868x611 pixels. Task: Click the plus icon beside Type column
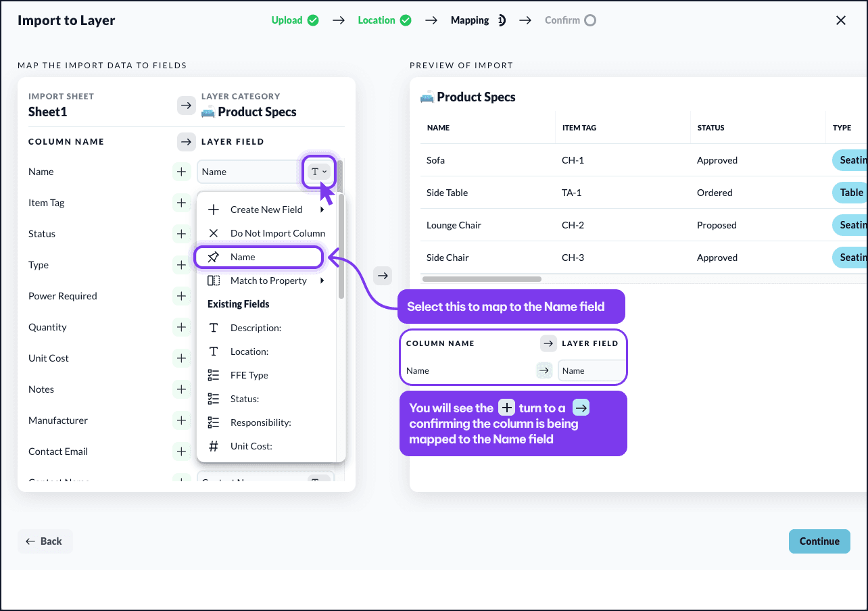click(x=181, y=265)
